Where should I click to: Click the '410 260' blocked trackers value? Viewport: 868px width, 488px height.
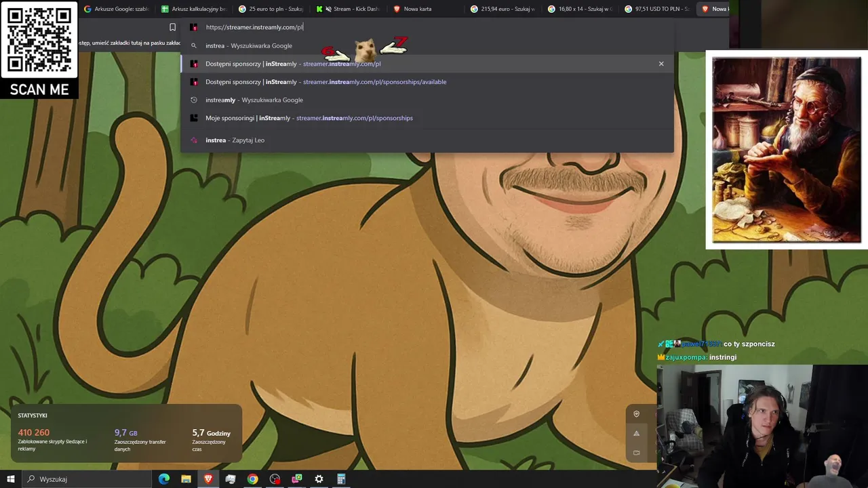coord(34,432)
